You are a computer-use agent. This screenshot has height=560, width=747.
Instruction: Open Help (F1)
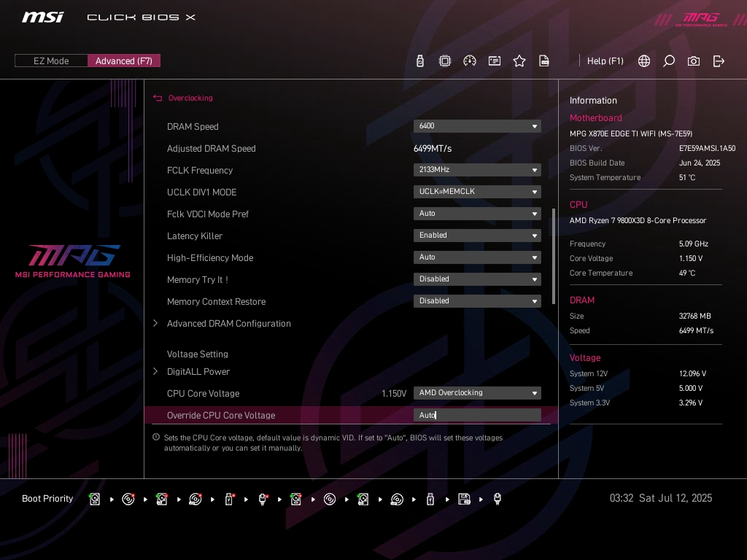605,61
